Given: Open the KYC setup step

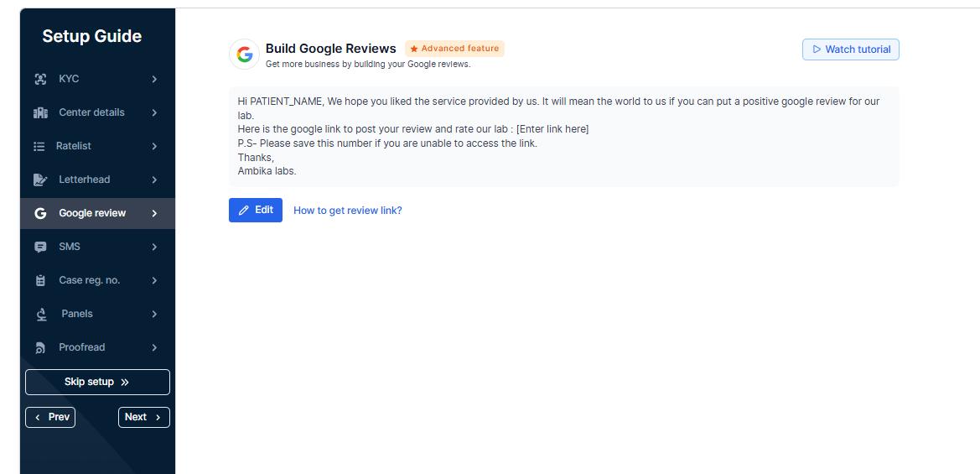Looking at the screenshot, I should [97, 79].
